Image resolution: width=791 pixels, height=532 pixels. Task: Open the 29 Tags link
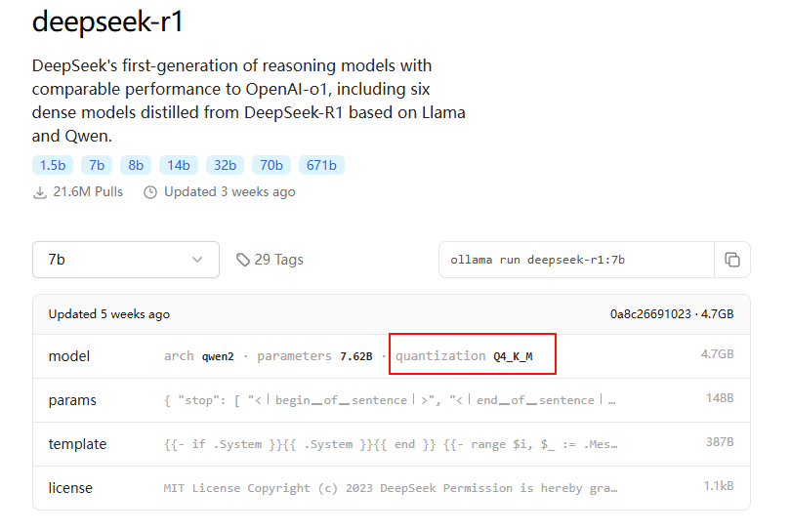[x=278, y=260]
